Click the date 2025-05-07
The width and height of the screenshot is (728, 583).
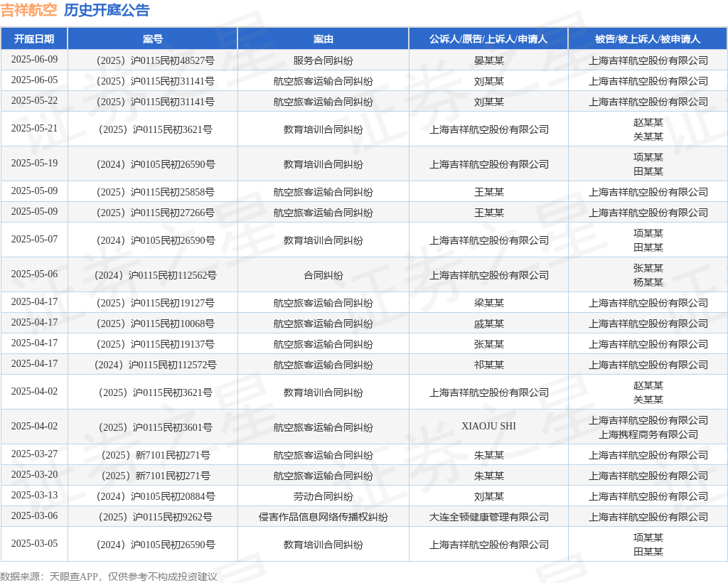[x=34, y=239]
